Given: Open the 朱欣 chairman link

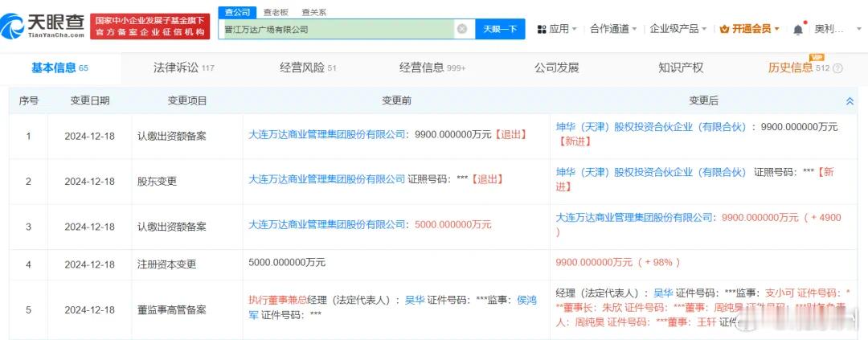Looking at the screenshot, I should point(612,307).
